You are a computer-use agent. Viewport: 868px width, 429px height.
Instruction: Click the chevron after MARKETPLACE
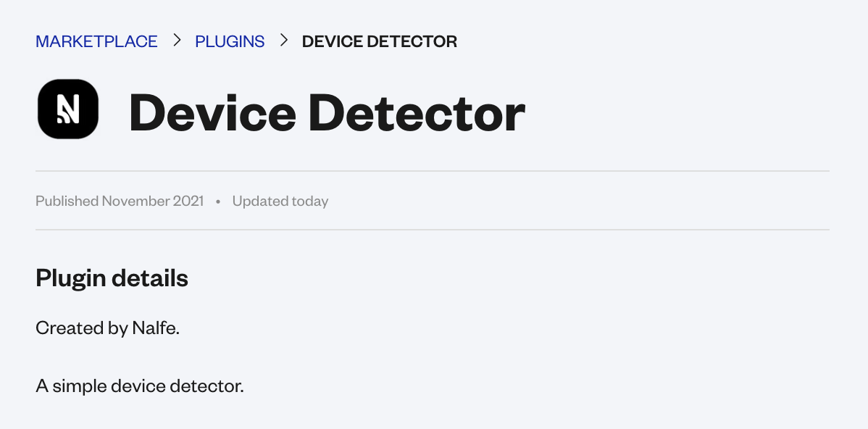pos(177,41)
